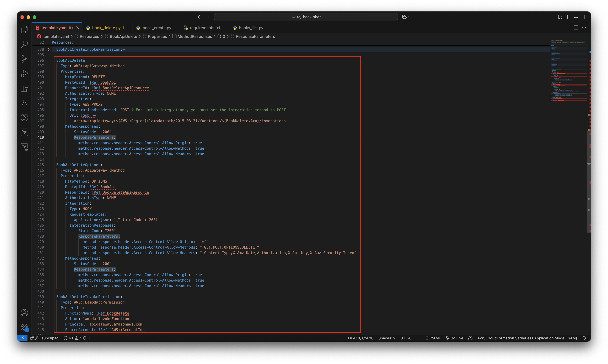
Task: Change line ending via LF
Action: tap(418, 338)
